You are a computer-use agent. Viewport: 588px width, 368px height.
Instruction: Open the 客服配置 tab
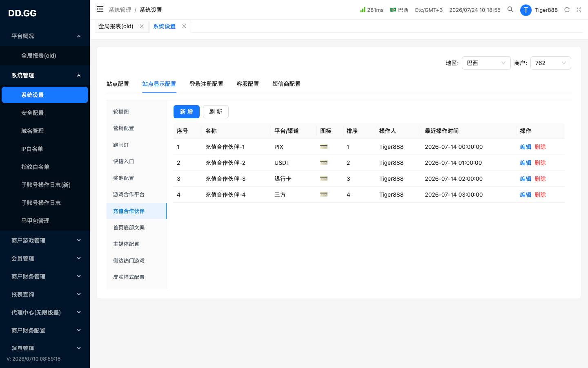pos(248,84)
